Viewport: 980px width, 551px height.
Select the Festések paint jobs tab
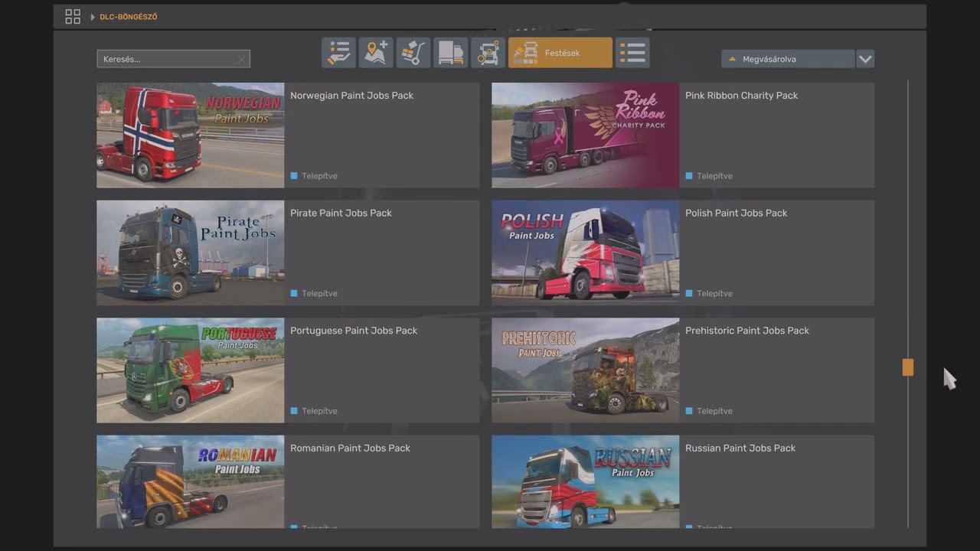pos(560,53)
